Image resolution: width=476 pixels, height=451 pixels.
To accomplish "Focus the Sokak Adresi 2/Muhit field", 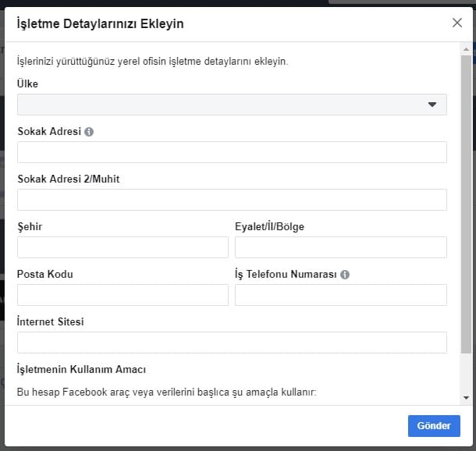I will tap(232, 200).
